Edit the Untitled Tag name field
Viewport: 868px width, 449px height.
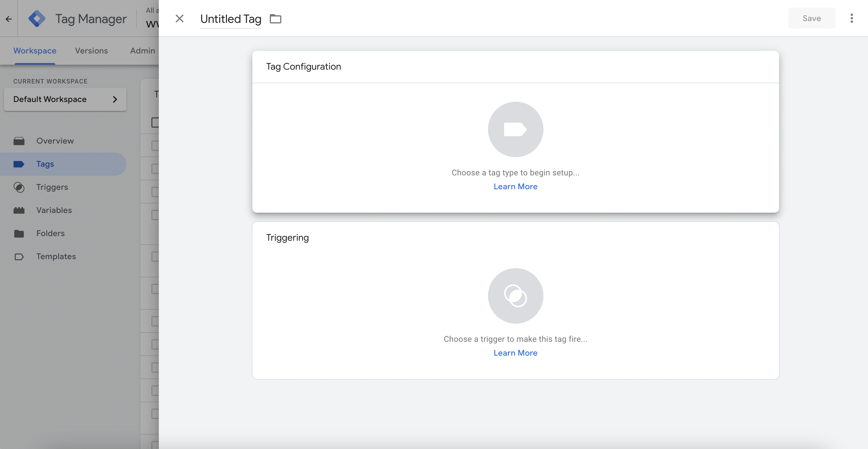tap(230, 19)
